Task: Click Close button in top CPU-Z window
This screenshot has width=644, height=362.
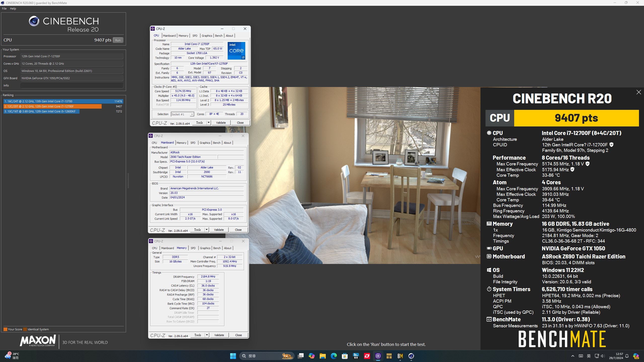Action: 240,123
